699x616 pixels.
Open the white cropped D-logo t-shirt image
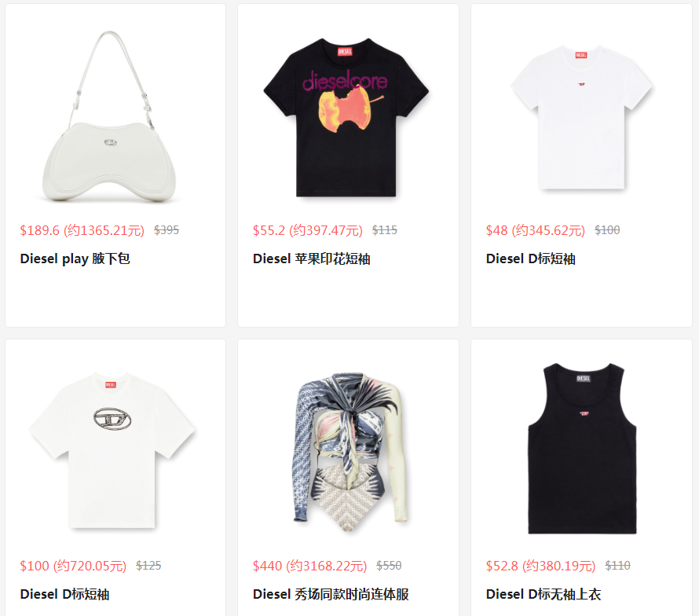581,117
